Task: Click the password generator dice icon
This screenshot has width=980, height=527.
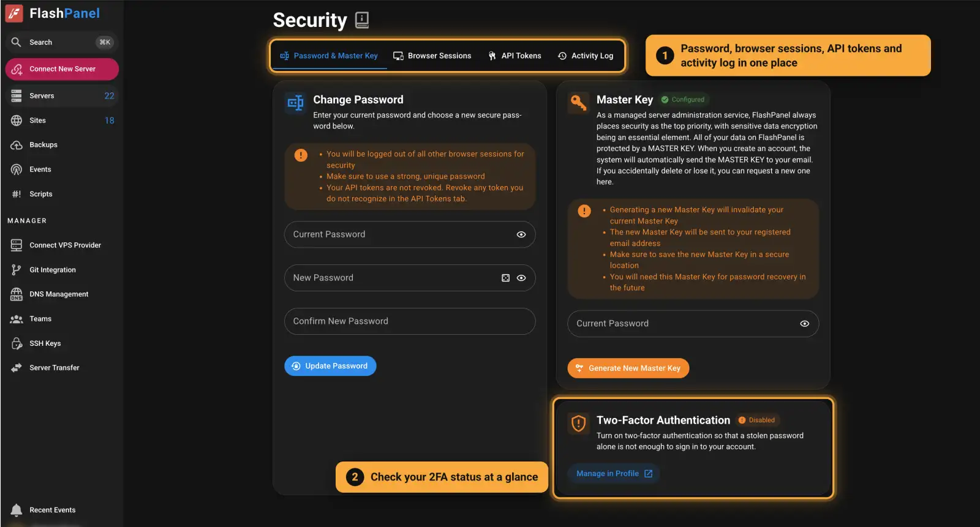Action: [505, 278]
